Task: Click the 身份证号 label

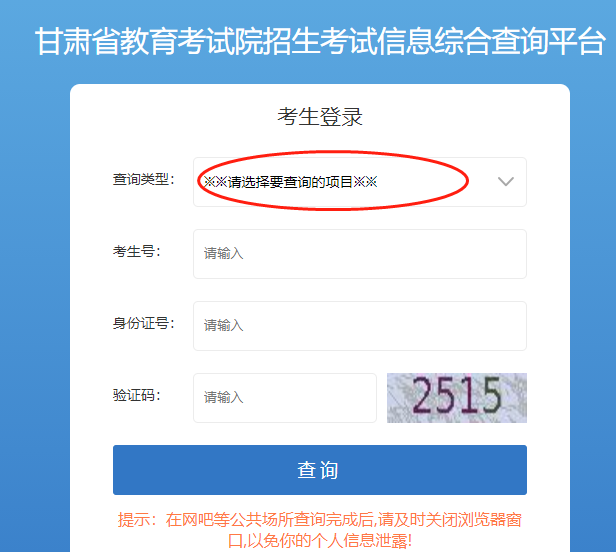Action: pos(143,323)
